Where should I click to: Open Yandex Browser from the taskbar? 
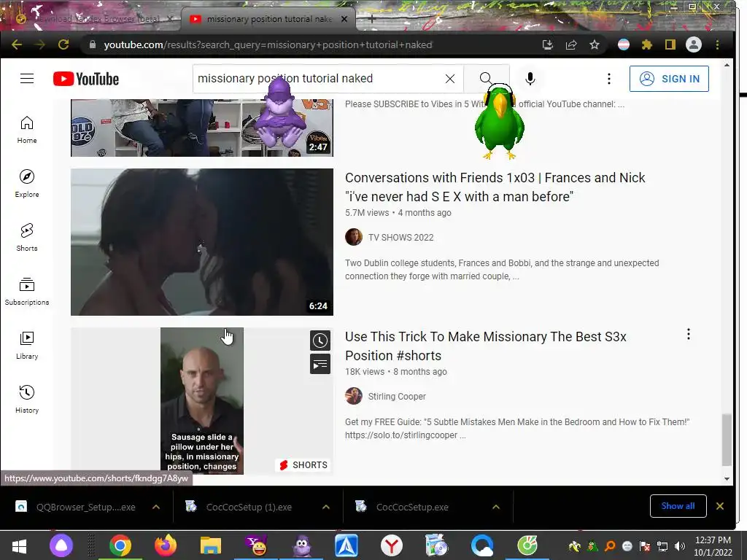(x=392, y=545)
